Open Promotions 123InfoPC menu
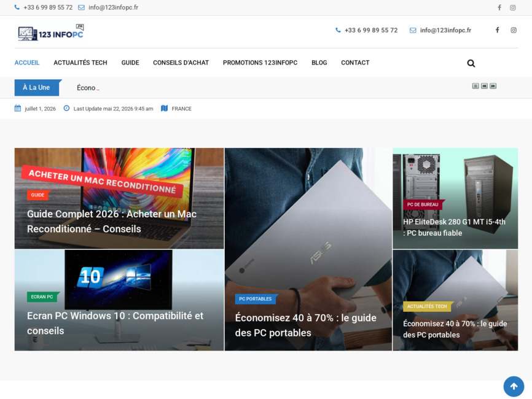This screenshot has height=399, width=532. pos(260,63)
